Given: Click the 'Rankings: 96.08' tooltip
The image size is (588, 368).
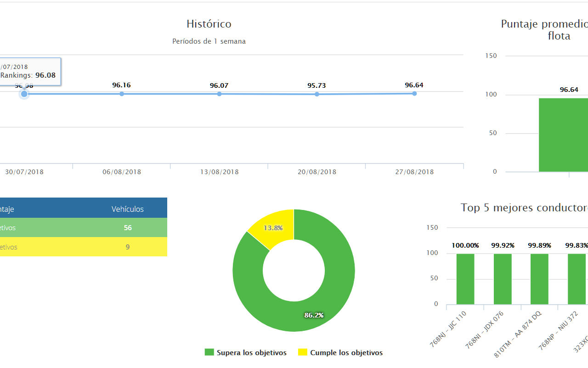Looking at the screenshot, I should pyautogui.click(x=30, y=71).
